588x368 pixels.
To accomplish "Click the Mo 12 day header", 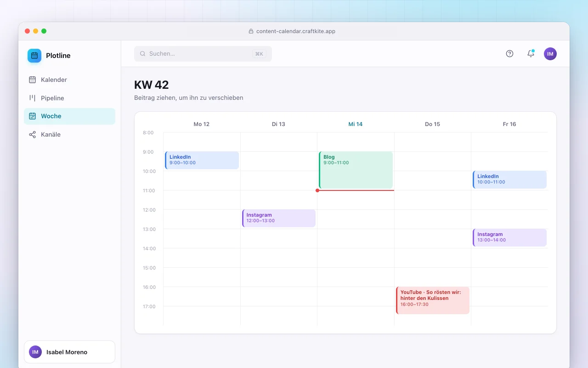I will (202, 124).
